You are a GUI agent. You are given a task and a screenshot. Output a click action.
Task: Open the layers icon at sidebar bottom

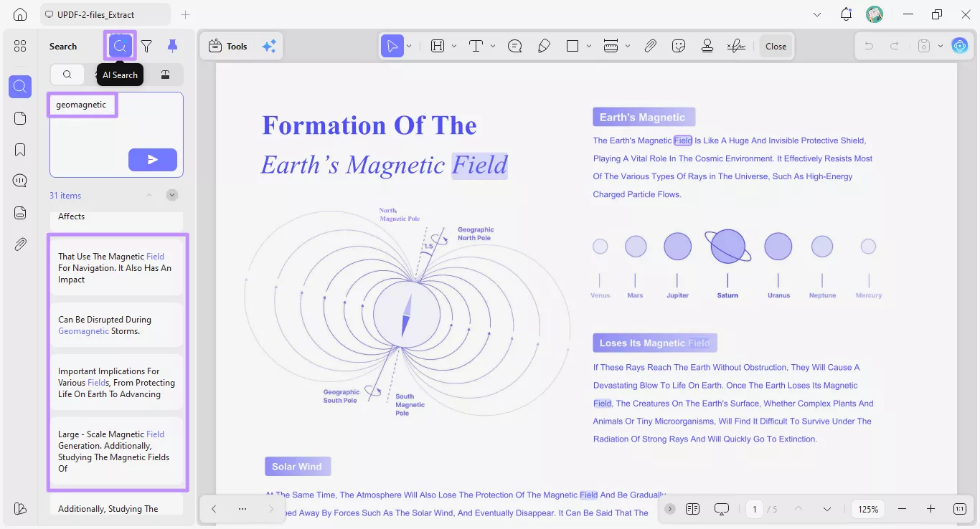click(x=20, y=508)
